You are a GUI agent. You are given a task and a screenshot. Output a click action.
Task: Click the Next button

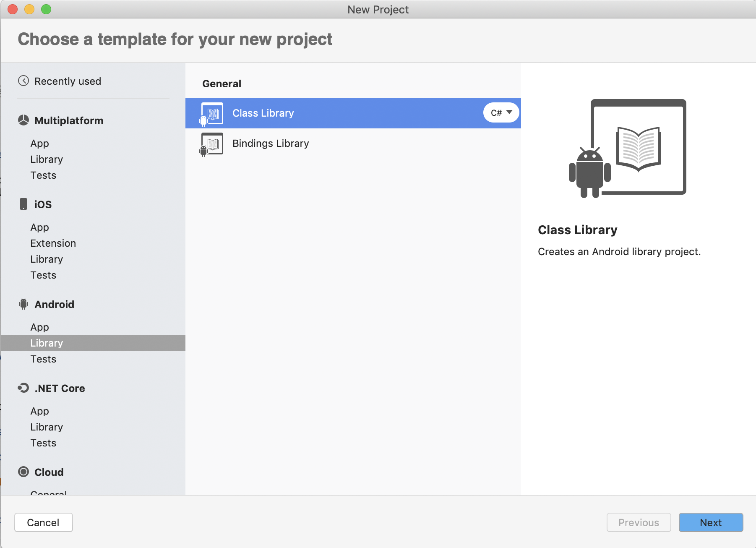pyautogui.click(x=711, y=522)
